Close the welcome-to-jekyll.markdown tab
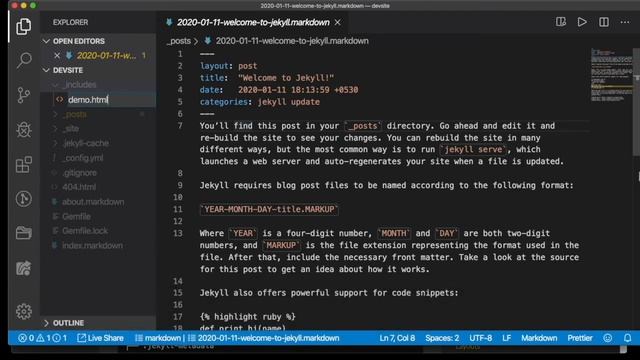This screenshot has height=360, width=640. pyautogui.click(x=338, y=22)
